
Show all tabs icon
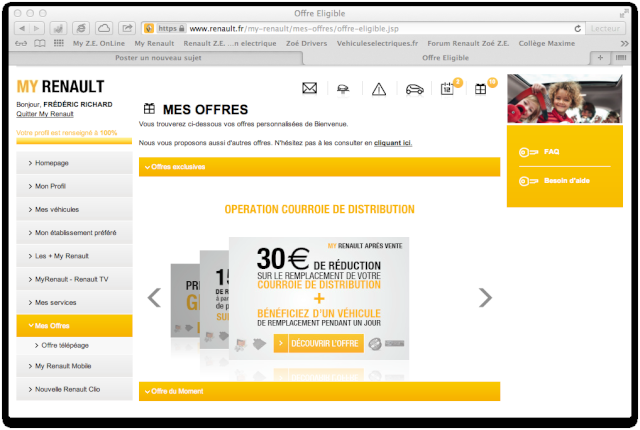pos(621,58)
